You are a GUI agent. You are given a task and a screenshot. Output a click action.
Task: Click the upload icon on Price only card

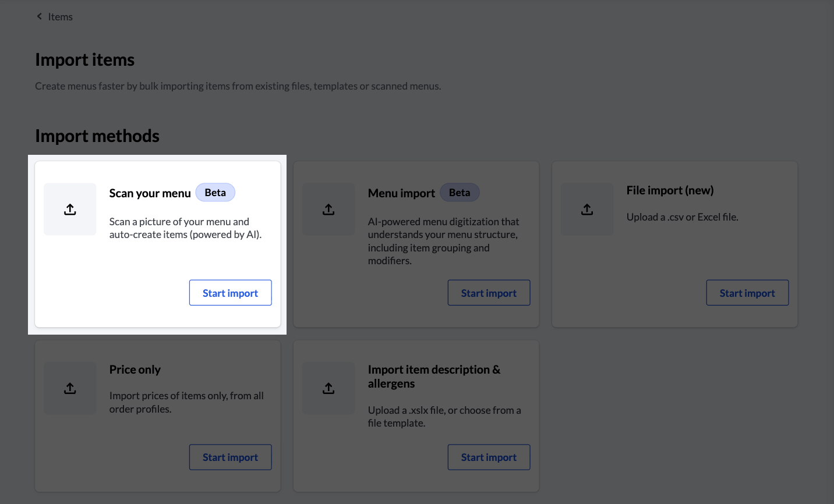click(x=70, y=388)
